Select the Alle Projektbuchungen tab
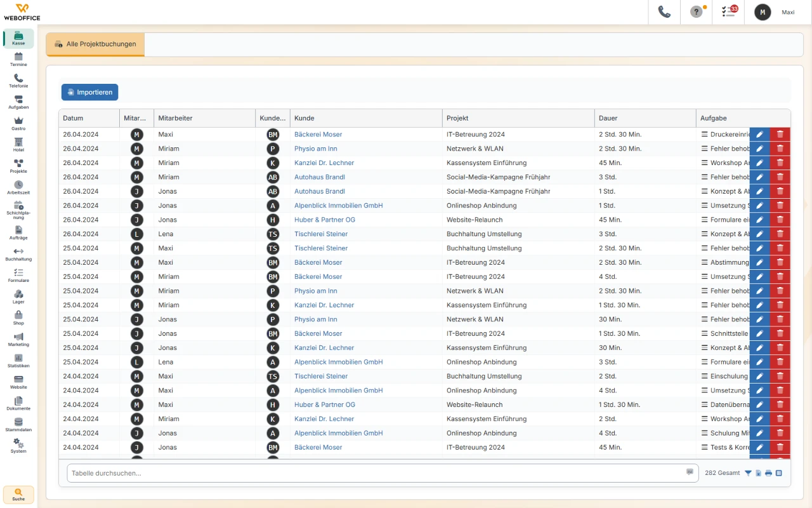 point(95,44)
